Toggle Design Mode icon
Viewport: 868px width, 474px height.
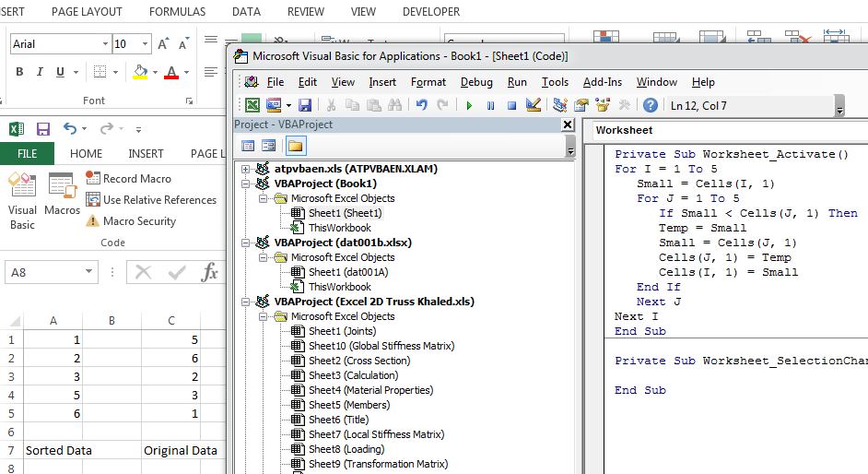tap(534, 104)
